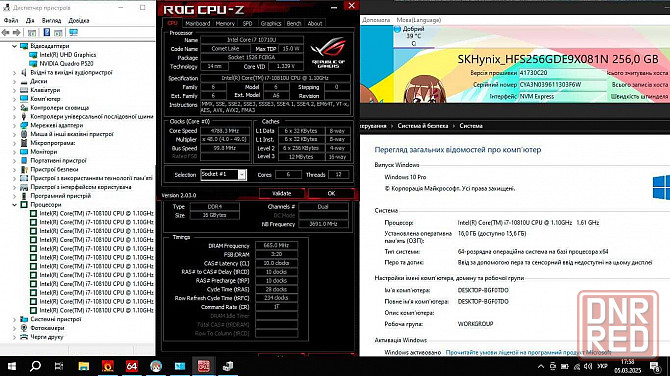Click the Монітори category icon

click(24, 152)
